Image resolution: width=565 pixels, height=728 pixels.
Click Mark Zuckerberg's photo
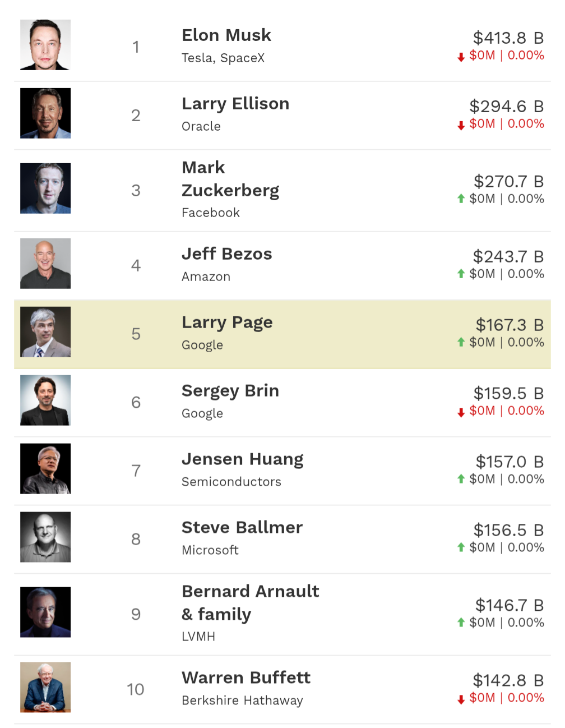point(45,188)
